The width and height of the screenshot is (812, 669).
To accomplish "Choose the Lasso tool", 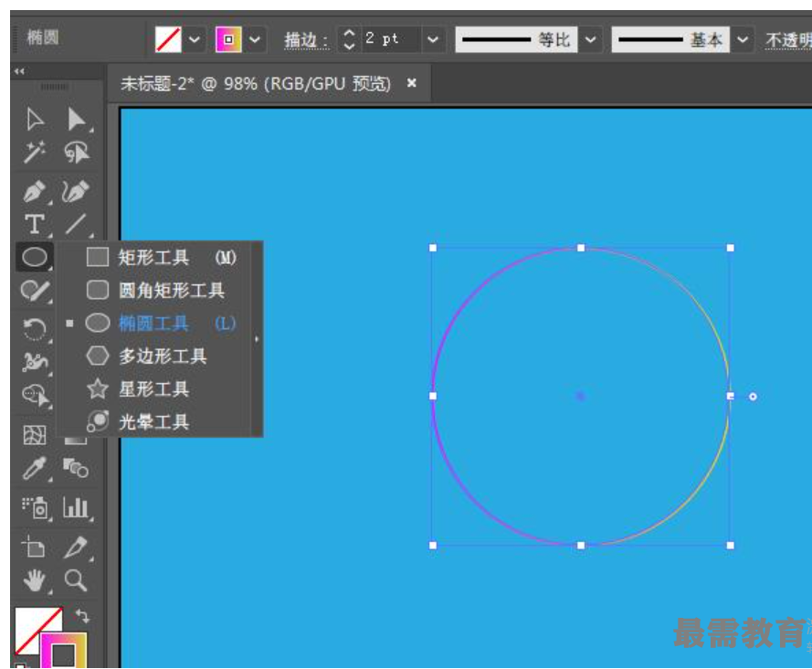I will (77, 153).
